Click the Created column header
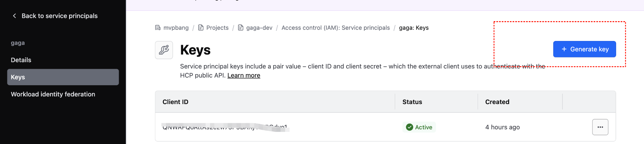Image resolution: width=644 pixels, height=144 pixels. tap(497, 102)
